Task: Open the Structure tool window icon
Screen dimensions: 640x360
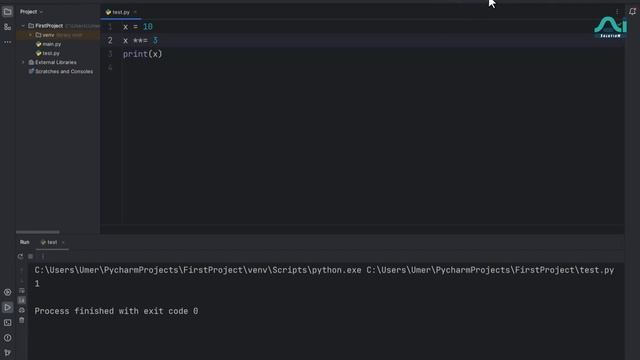Action: [x=7, y=27]
